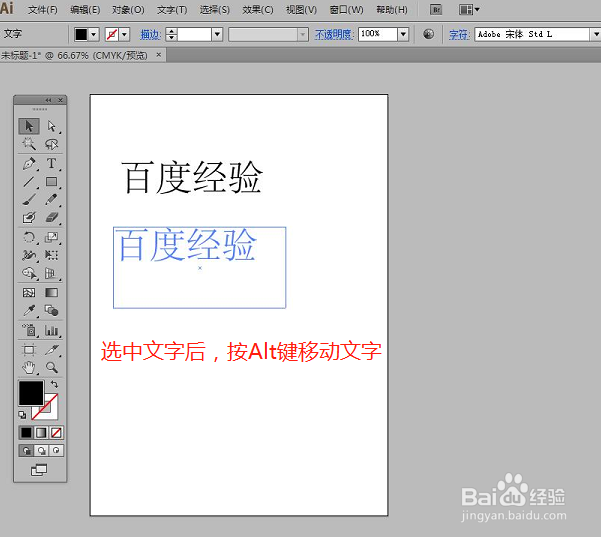The width and height of the screenshot is (601, 537).
Task: Select the Rotate tool
Action: coord(29,237)
